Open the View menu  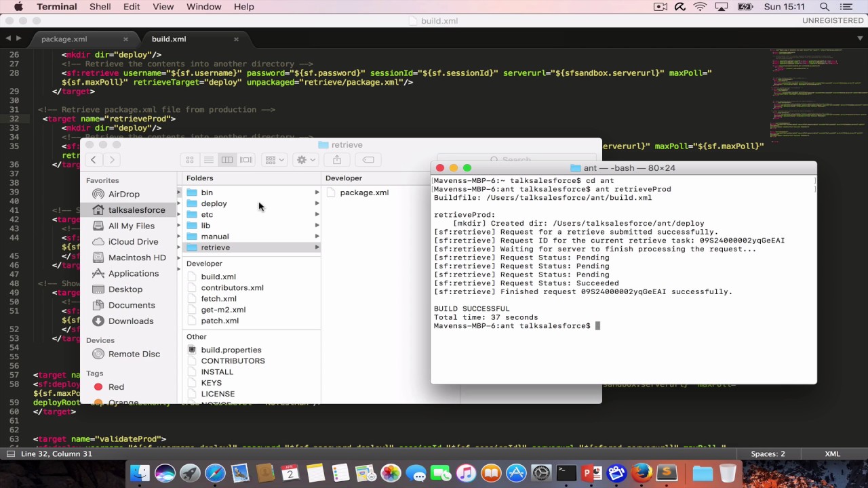point(163,7)
